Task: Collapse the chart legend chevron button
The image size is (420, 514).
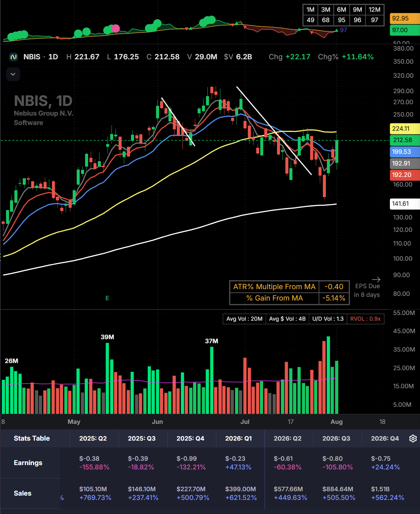Action: tap(13, 74)
